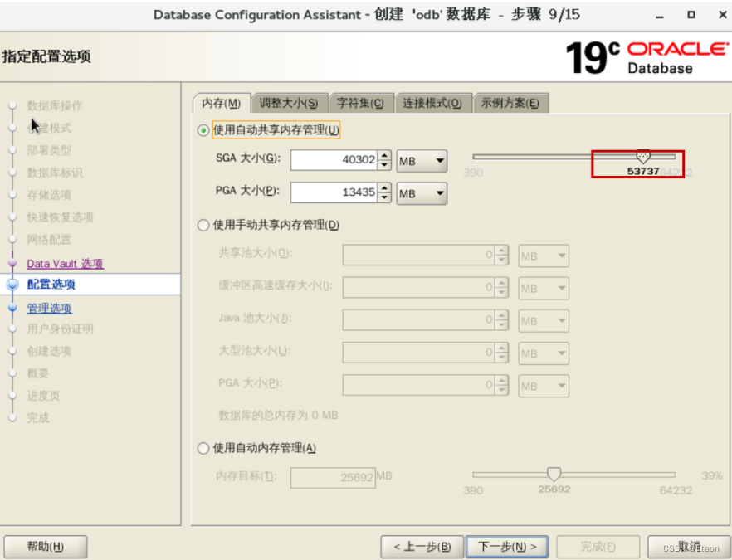Select the 内存(M) memory tab

[x=222, y=103]
